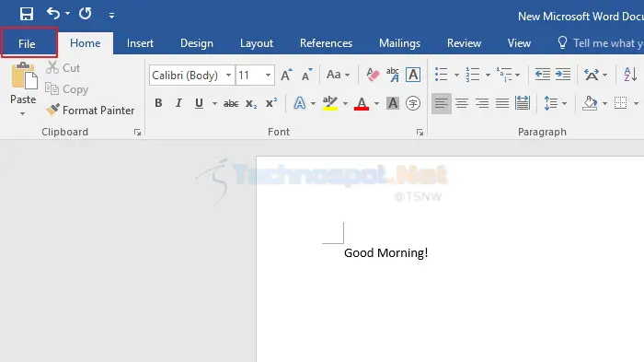Click the Character Border icon
Image resolution: width=644 pixels, height=362 pixels.
(413, 75)
